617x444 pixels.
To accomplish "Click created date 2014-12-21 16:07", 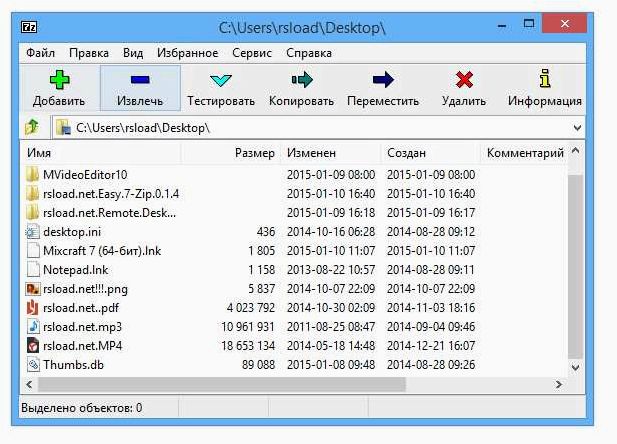I will pyautogui.click(x=431, y=346).
